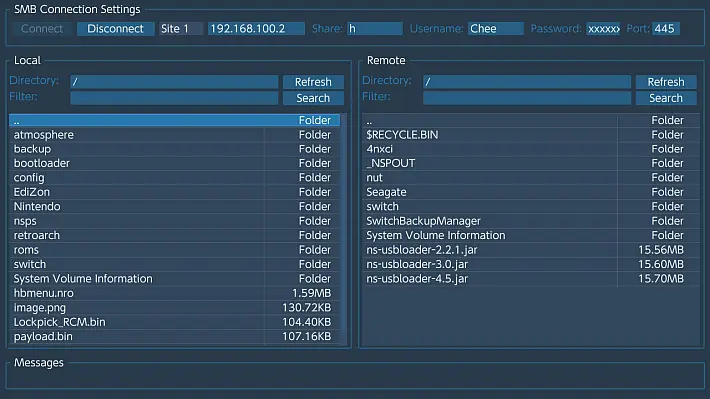
Task: Select the '..' parent folder in Remote
Action: click(530, 120)
